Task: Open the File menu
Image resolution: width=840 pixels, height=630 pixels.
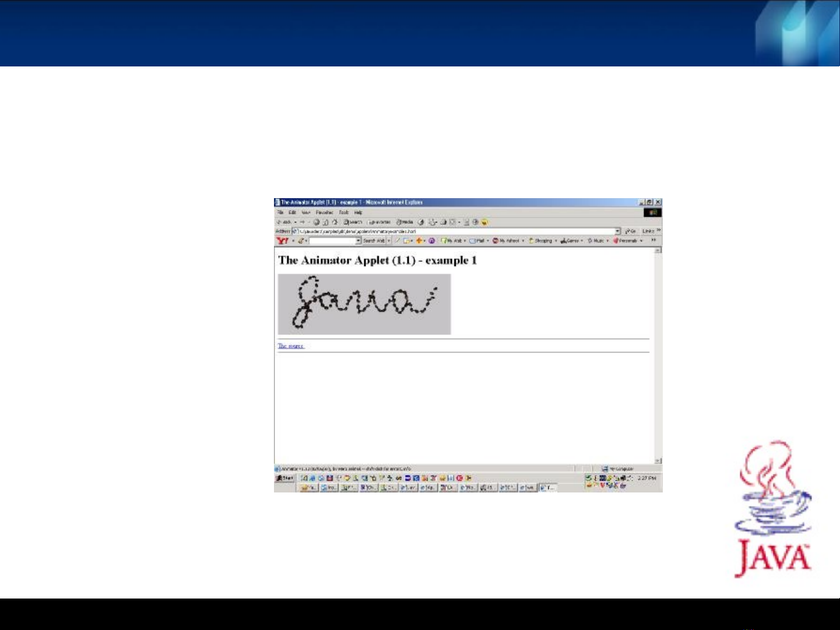Action: pyautogui.click(x=280, y=213)
